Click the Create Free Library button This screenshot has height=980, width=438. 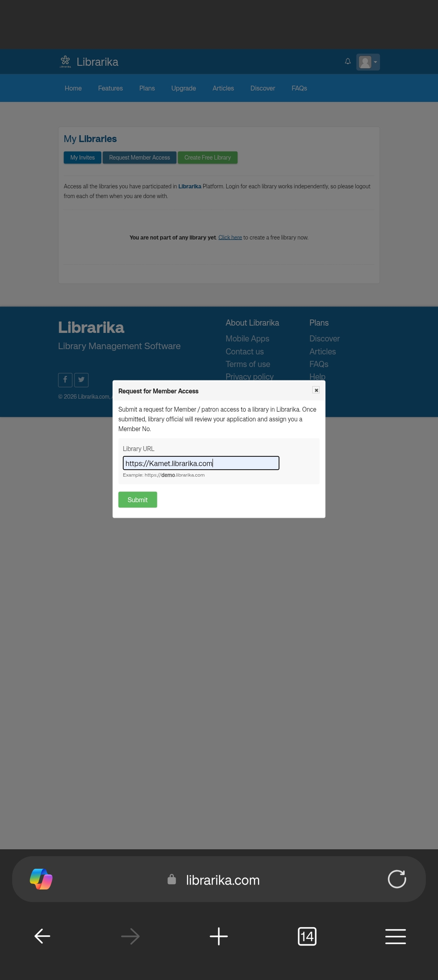coord(208,158)
